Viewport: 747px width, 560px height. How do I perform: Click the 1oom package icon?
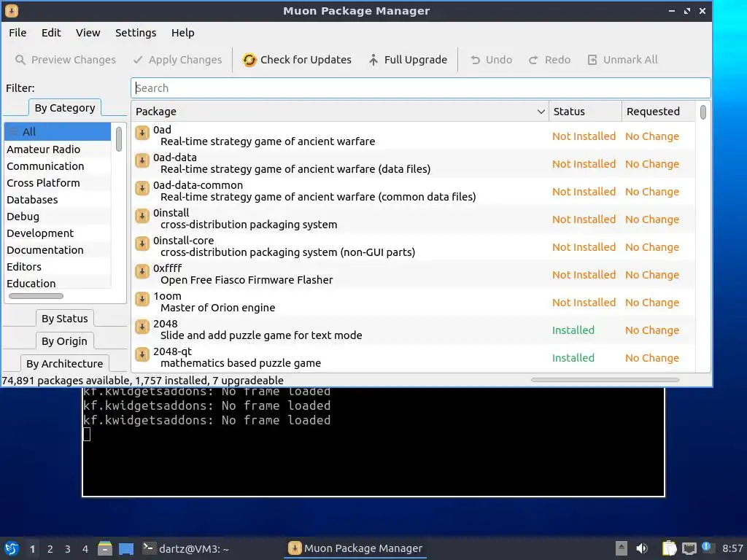coord(142,298)
